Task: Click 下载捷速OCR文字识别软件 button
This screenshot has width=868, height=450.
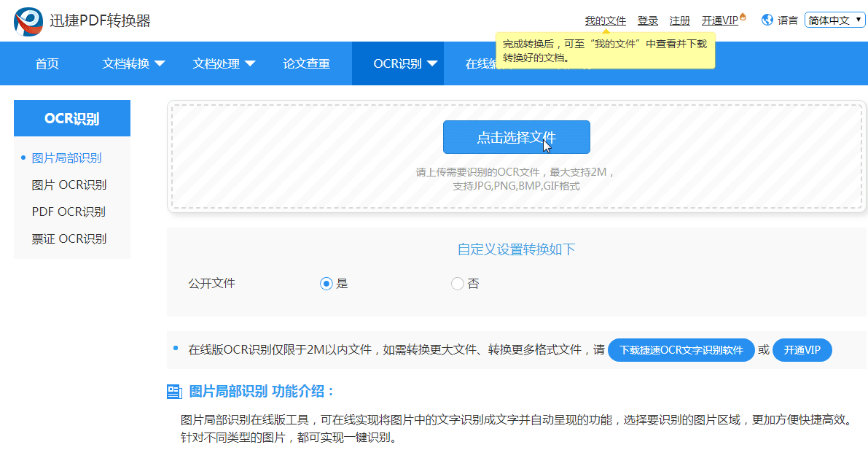Action: click(681, 350)
